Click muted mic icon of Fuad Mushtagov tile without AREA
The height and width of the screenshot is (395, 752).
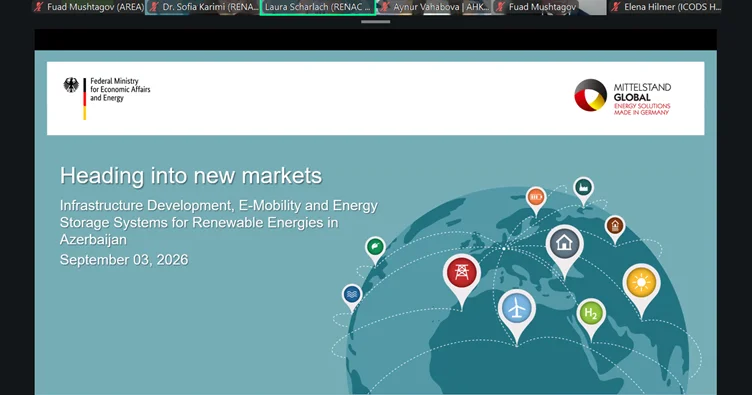pos(500,7)
